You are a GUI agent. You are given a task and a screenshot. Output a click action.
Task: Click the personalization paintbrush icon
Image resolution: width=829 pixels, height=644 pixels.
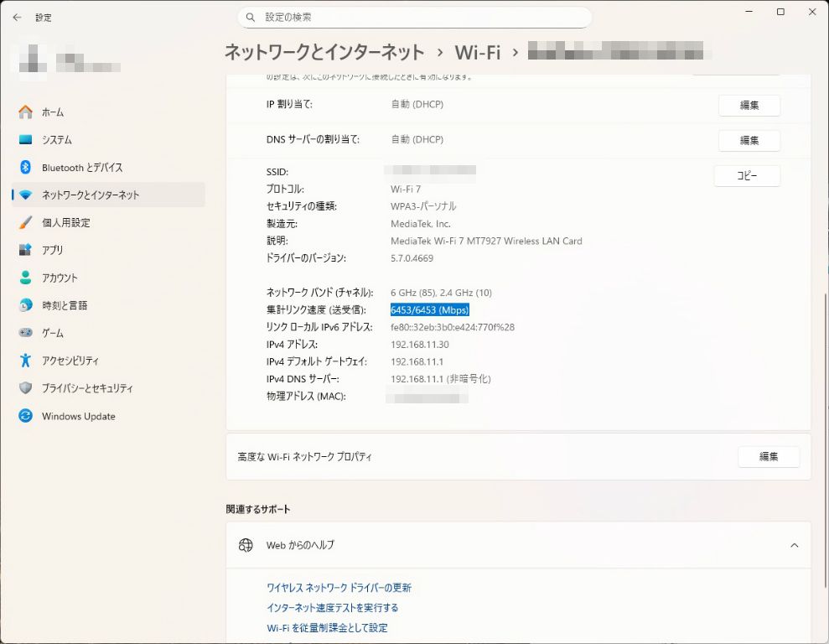[25, 222]
